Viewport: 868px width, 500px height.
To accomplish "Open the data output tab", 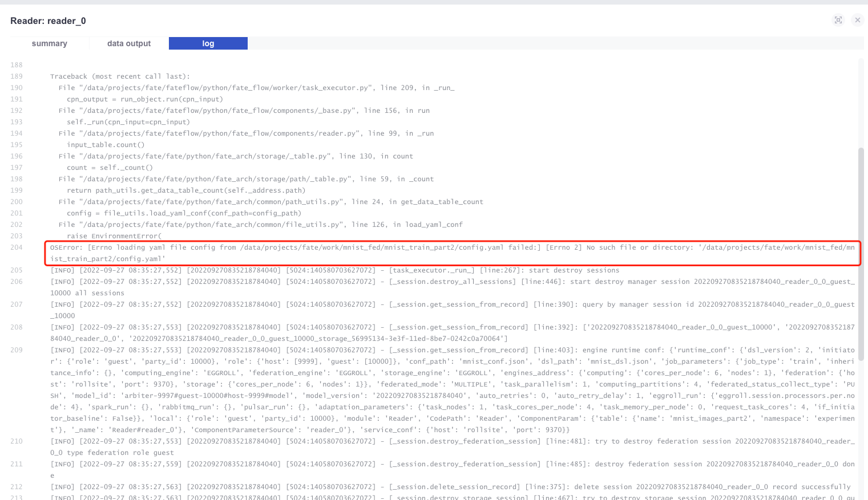I will point(129,43).
